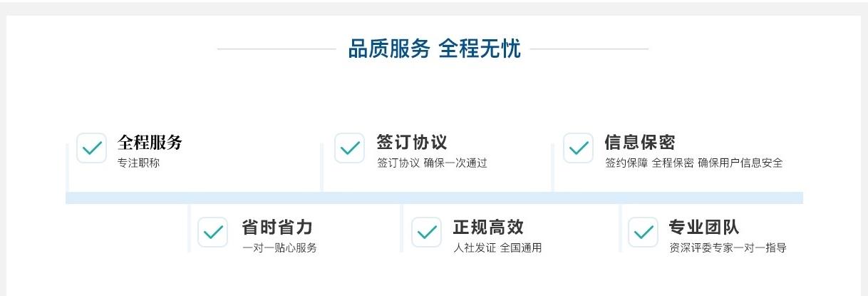Select the 省时省力 heading

pos(277,228)
